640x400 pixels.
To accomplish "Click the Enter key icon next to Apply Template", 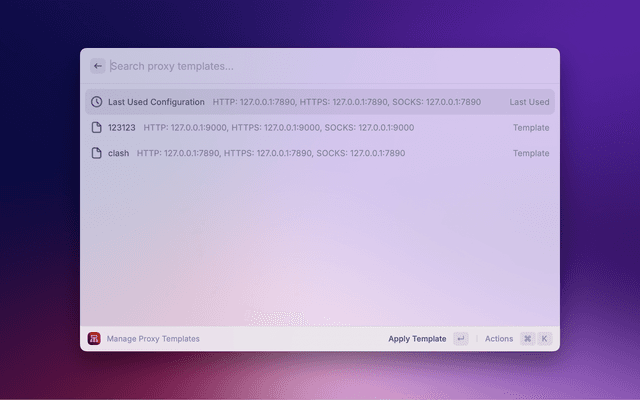I will (x=460, y=339).
